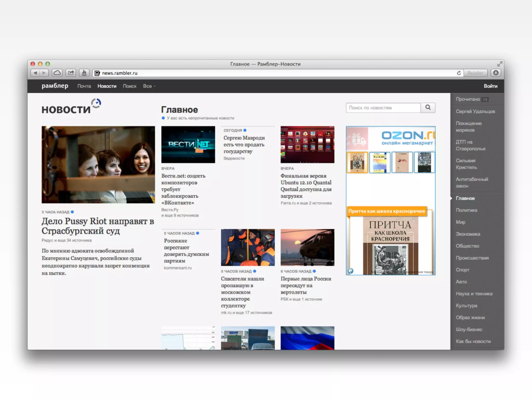Open the iCloud tabs button
532x399 pixels.
(57, 73)
